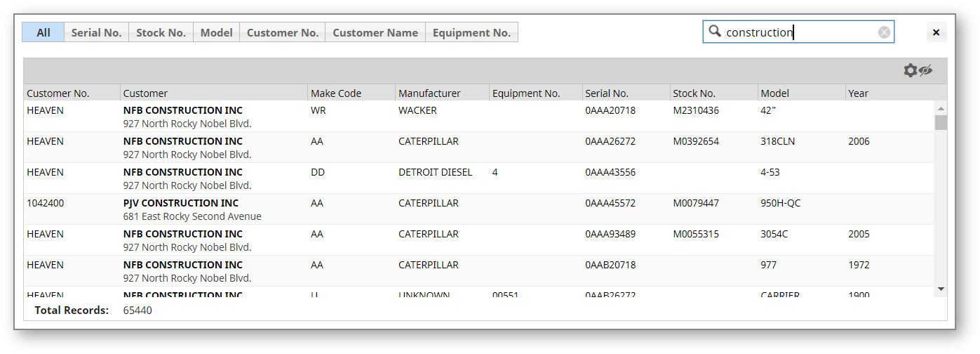Pick the Customer Name filter tab
The height and width of the screenshot is (354, 980).
375,32
